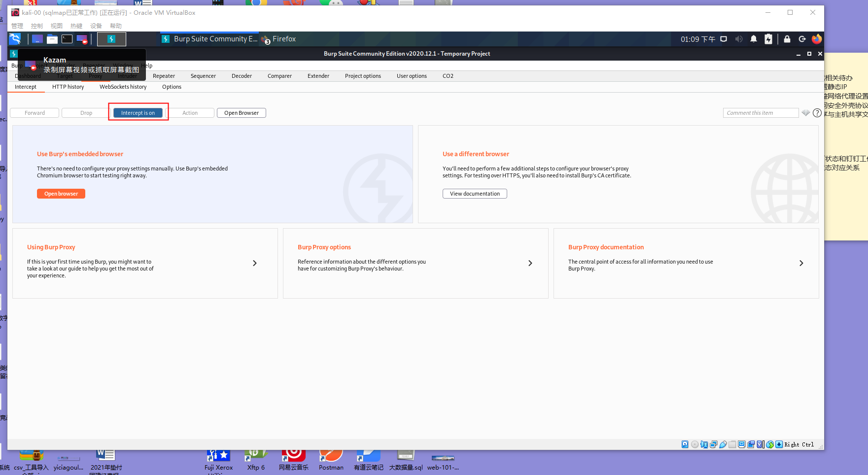Screen dimensions: 868x475
Task: Click the battery power icon in Kali tray
Action: 768,39
